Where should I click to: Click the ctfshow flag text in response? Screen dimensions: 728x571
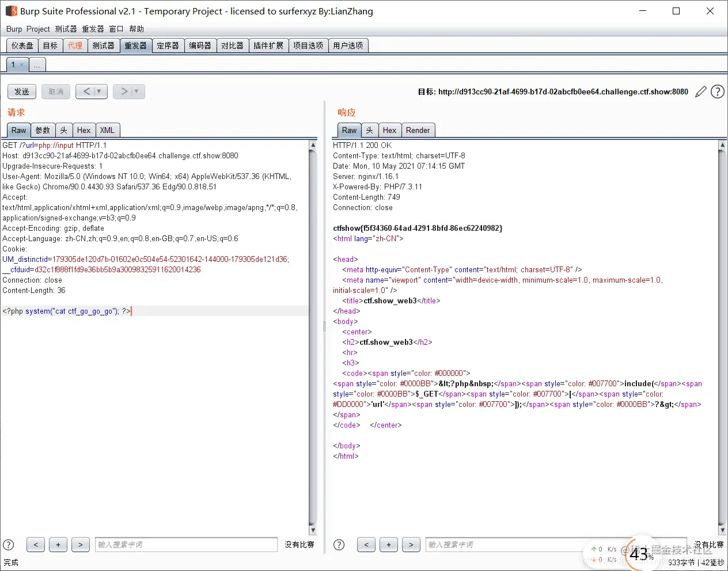[x=418, y=229]
